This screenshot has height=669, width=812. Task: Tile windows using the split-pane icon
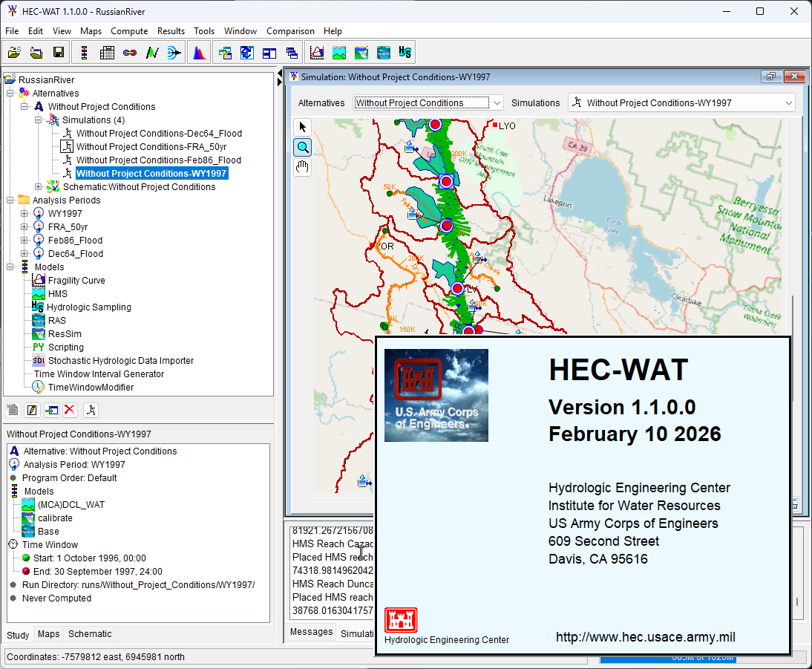269,52
